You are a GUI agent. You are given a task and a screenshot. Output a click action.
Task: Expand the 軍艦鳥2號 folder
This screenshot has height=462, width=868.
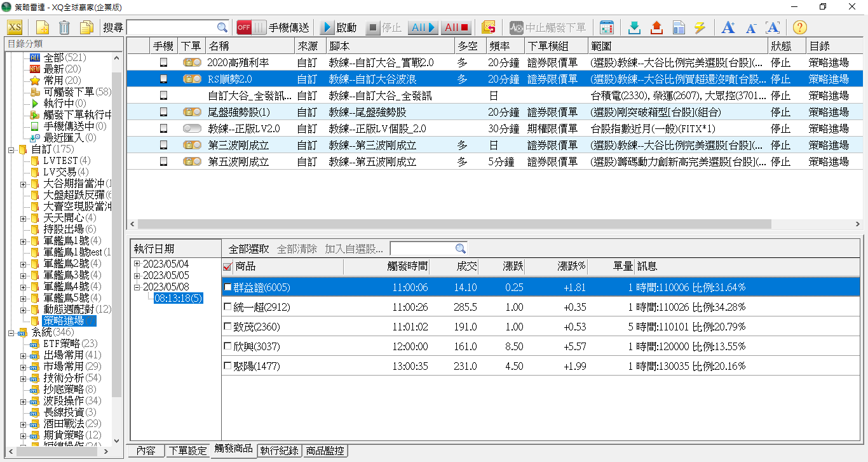point(24,264)
